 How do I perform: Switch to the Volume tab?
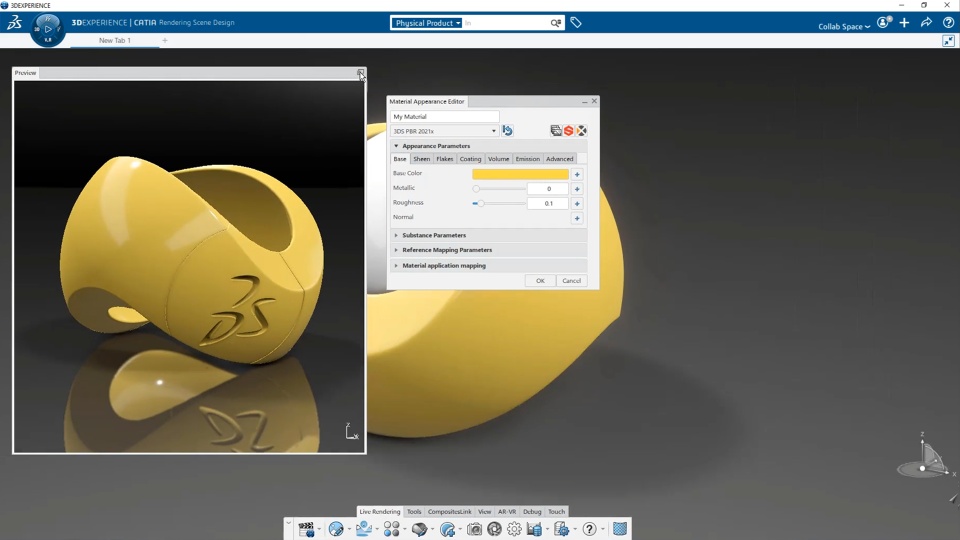(x=498, y=159)
